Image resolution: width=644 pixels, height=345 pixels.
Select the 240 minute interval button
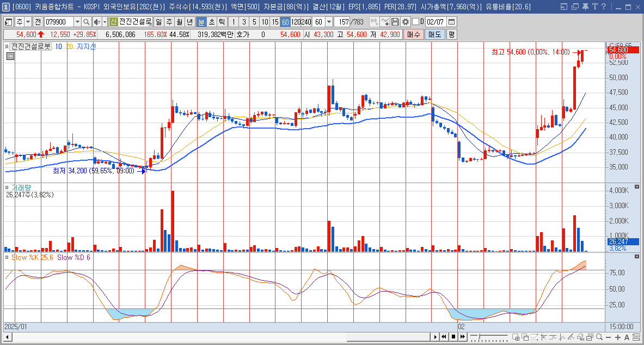pyautogui.click(x=306, y=22)
